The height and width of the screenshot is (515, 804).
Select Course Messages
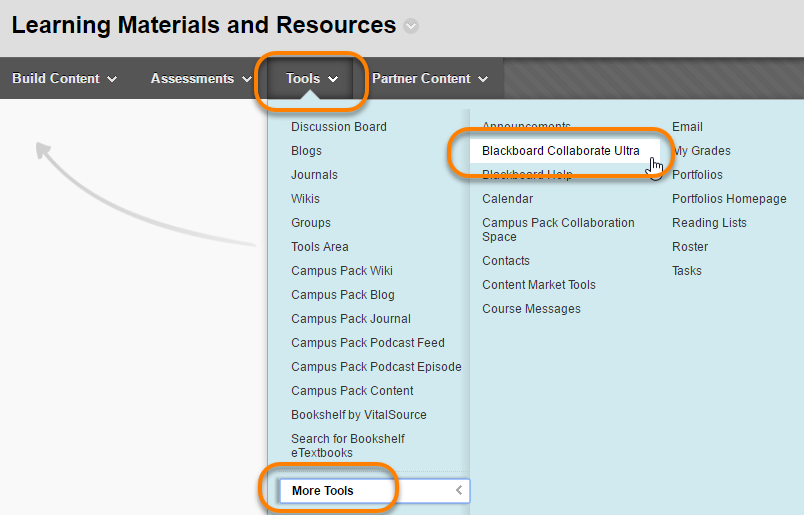pyautogui.click(x=531, y=309)
